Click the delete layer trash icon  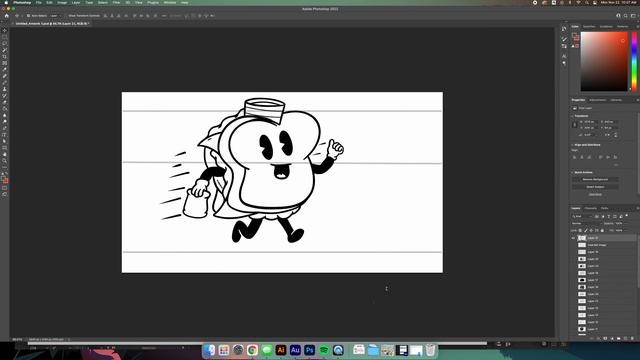click(632, 338)
